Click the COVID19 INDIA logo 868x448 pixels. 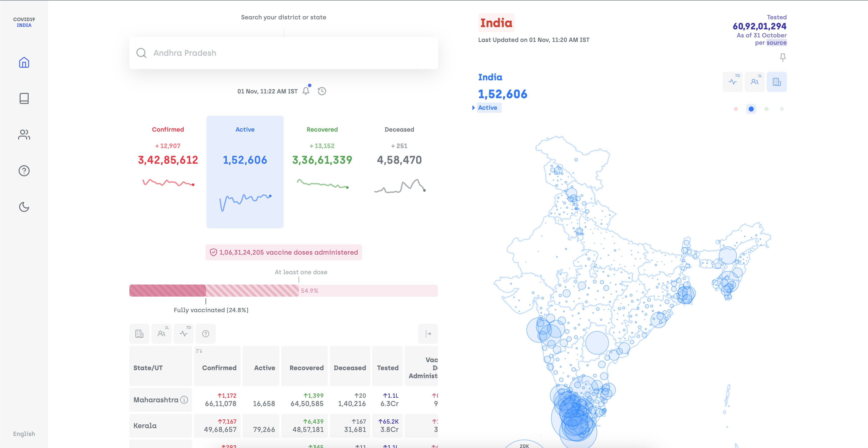click(x=24, y=22)
